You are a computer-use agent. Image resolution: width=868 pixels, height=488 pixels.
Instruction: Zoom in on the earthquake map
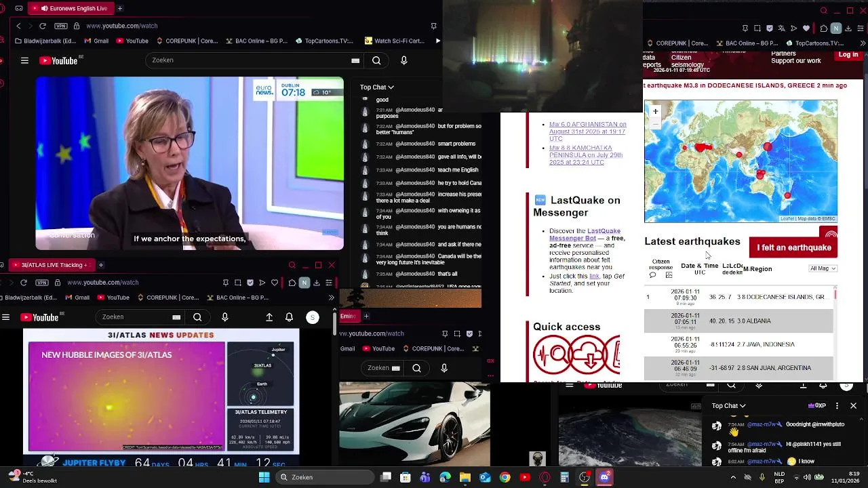point(655,111)
